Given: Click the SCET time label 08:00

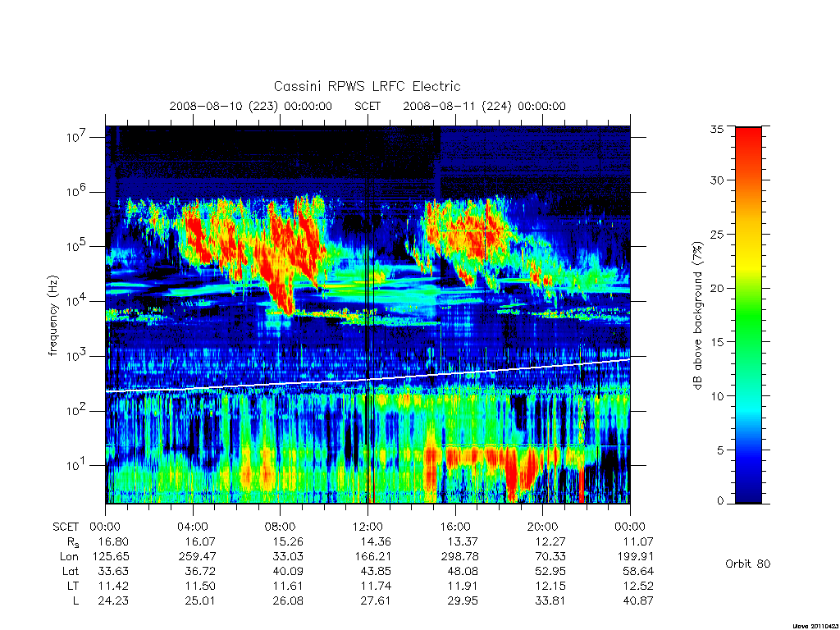Looking at the screenshot, I should (281, 527).
